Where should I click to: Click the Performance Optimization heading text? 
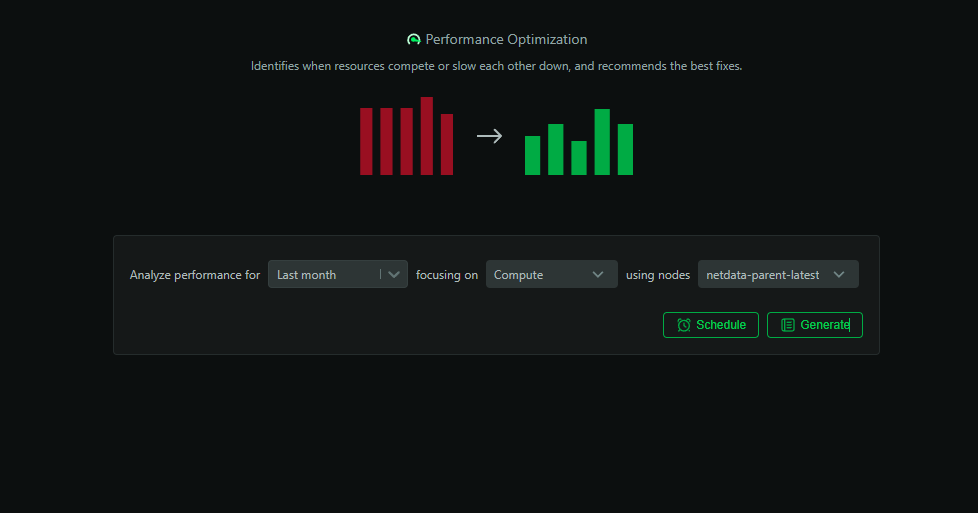click(x=506, y=40)
